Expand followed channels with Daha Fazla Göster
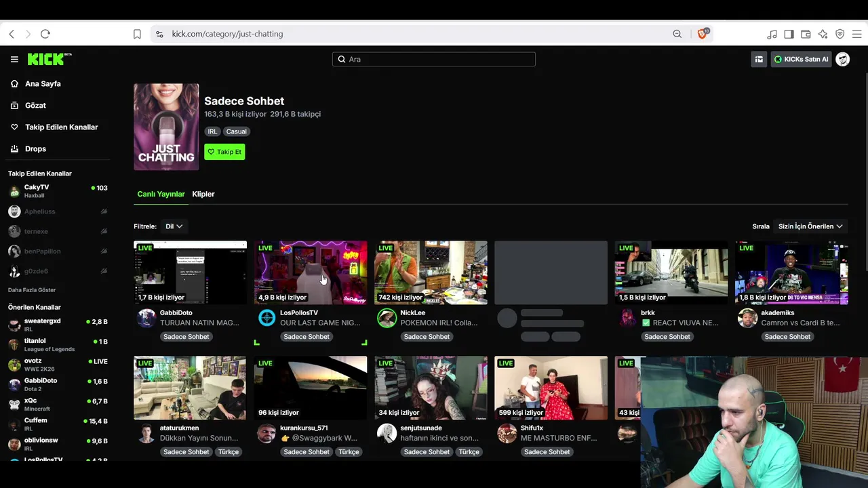Screen dimensions: 868x488 (x=32, y=290)
